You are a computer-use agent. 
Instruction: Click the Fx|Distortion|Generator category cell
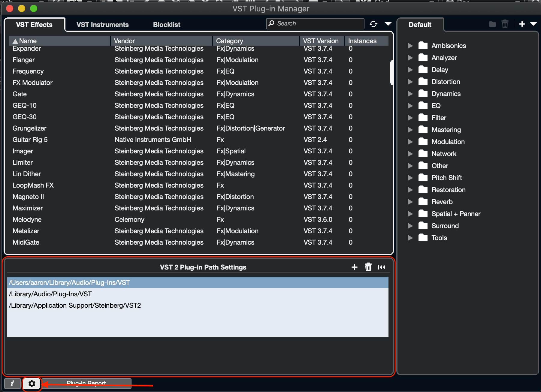(x=251, y=128)
